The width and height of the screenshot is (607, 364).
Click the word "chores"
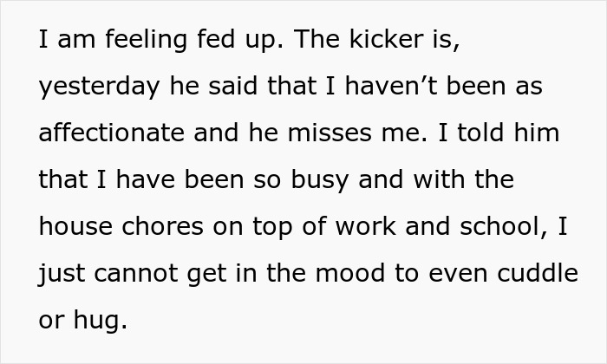[153, 228]
